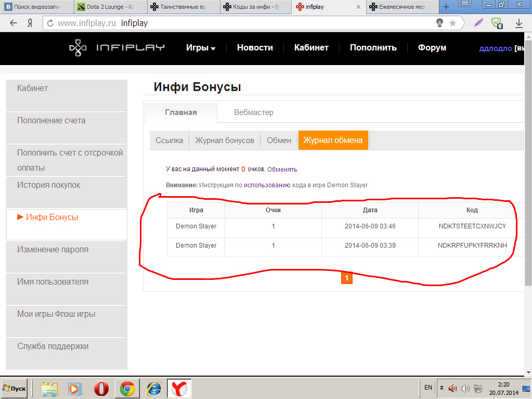Select the Главная tab
Image resolution: width=532 pixels, height=399 pixels.
[181, 112]
